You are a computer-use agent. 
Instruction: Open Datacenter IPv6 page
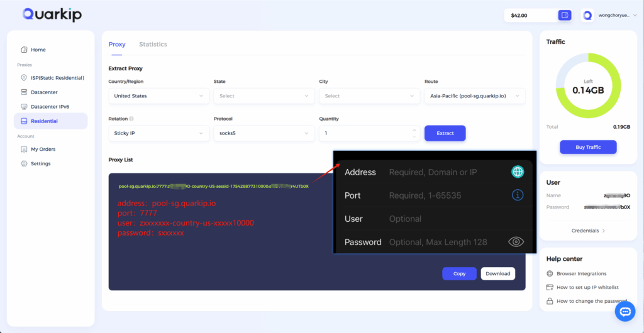pos(51,107)
